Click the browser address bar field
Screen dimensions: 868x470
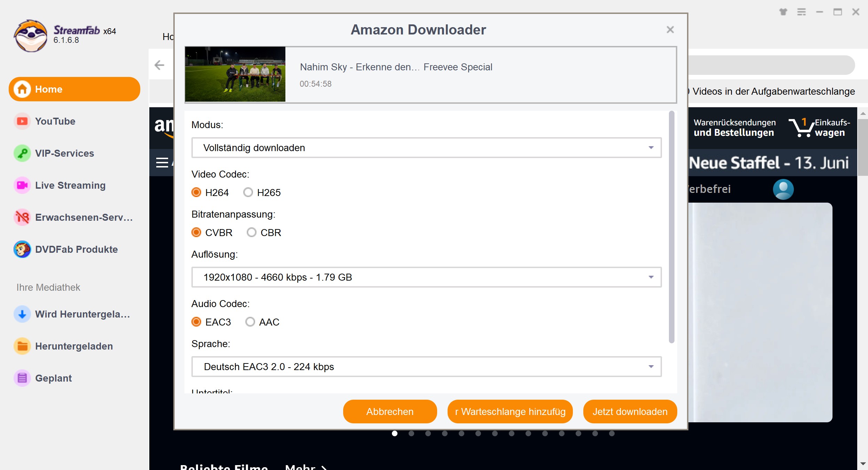[771, 65]
